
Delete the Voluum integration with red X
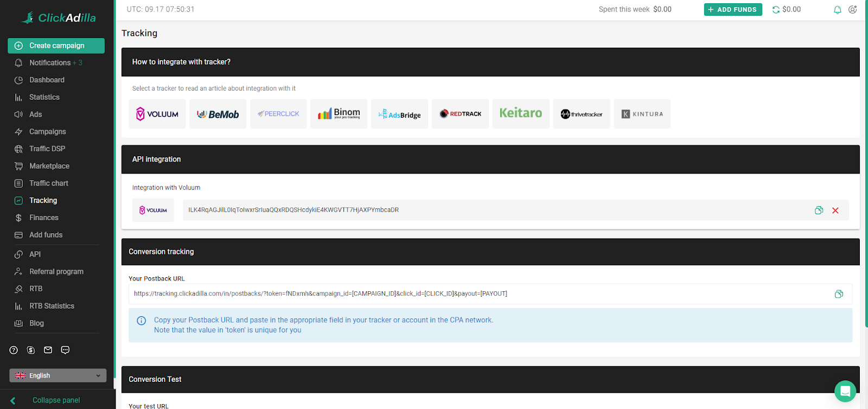[835, 210]
